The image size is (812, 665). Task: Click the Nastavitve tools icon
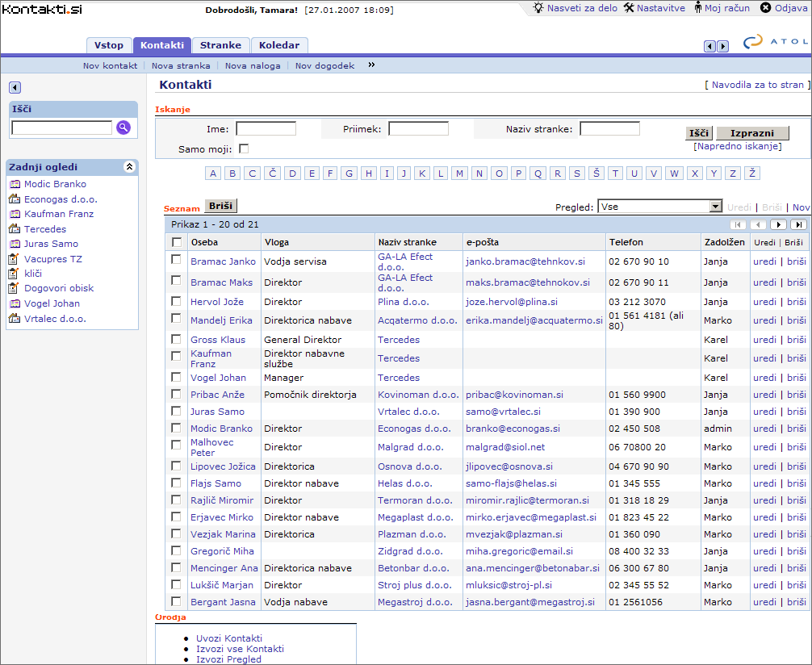coord(629,8)
